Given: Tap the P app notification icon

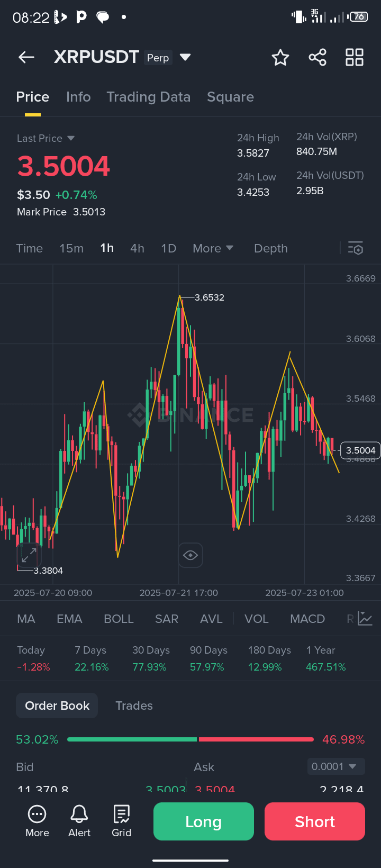Looking at the screenshot, I should (81, 17).
